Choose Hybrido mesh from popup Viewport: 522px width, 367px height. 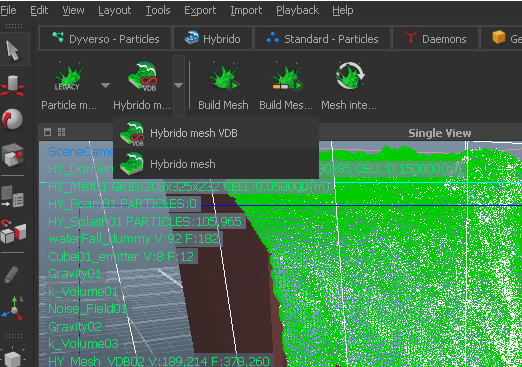point(216,164)
